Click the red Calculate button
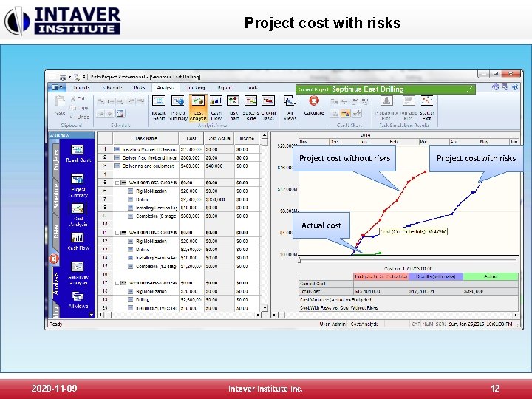The width and height of the screenshot is (532, 399). (314, 106)
